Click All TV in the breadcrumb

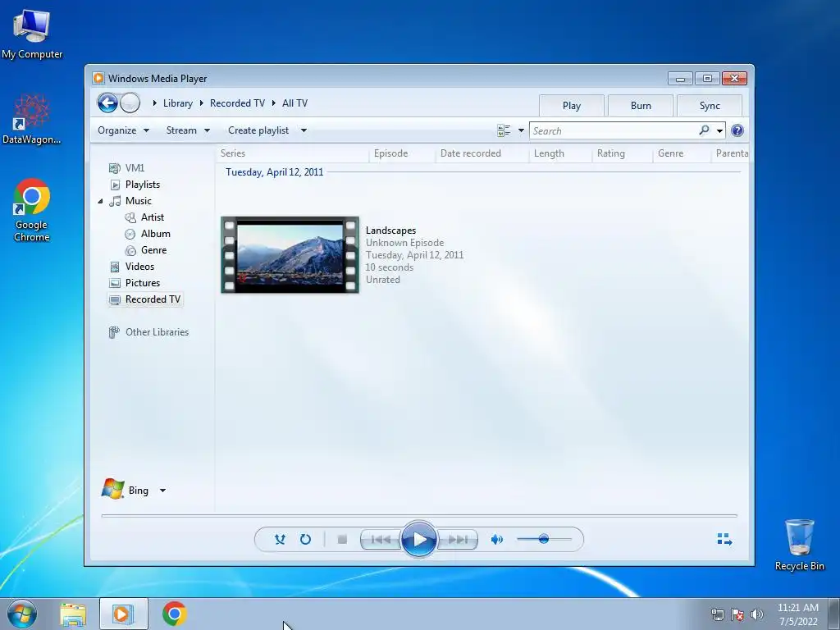tap(294, 103)
